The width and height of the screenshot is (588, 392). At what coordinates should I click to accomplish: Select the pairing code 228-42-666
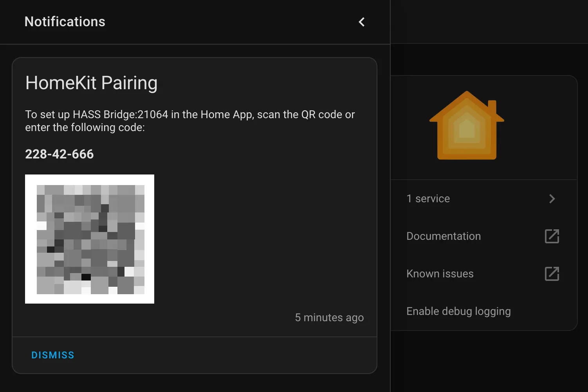tap(60, 154)
